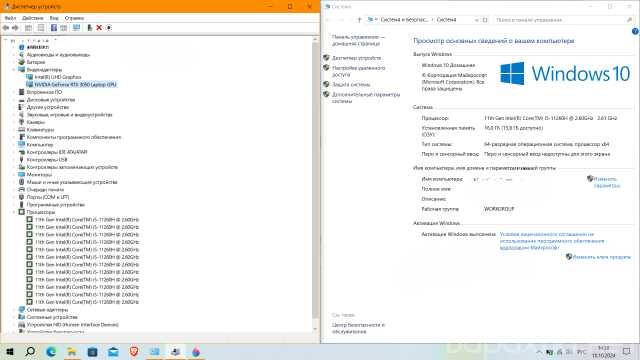
Task: Click the up arrow in System window navigation
Action: [359, 20]
